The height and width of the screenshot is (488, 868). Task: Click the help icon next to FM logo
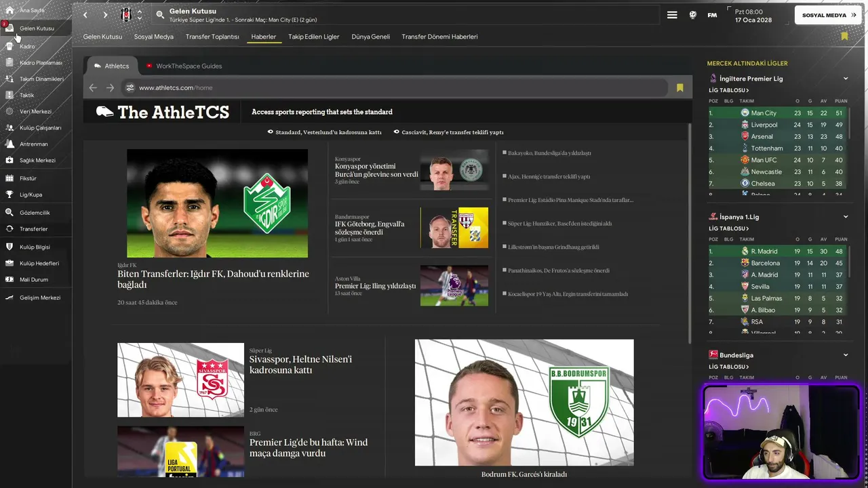693,15
